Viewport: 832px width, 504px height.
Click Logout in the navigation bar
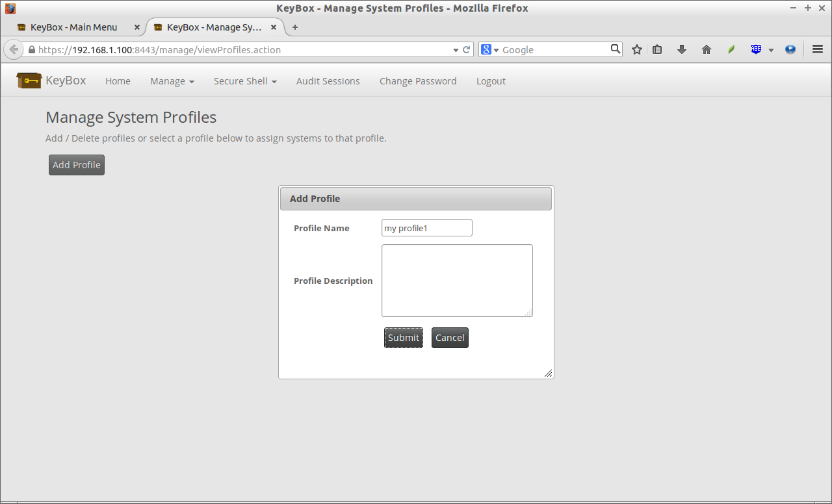coord(491,81)
